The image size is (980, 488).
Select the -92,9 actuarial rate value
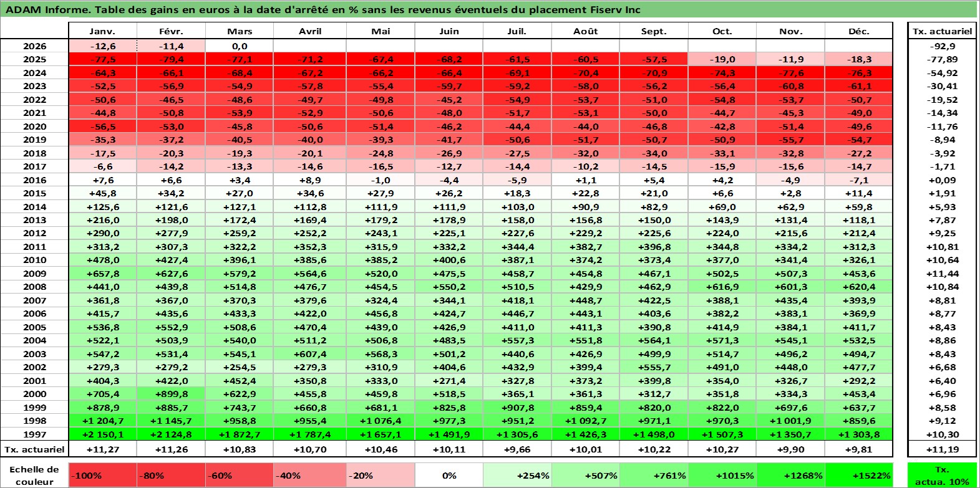tap(942, 46)
